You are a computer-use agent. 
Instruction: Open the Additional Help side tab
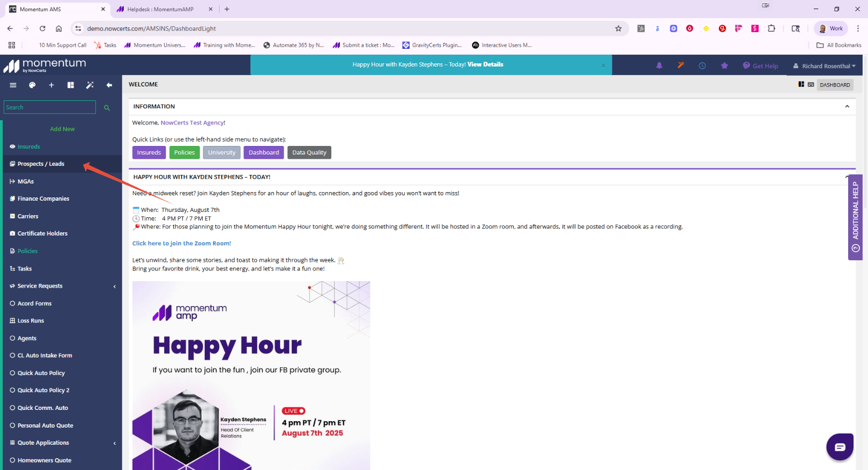coord(855,217)
